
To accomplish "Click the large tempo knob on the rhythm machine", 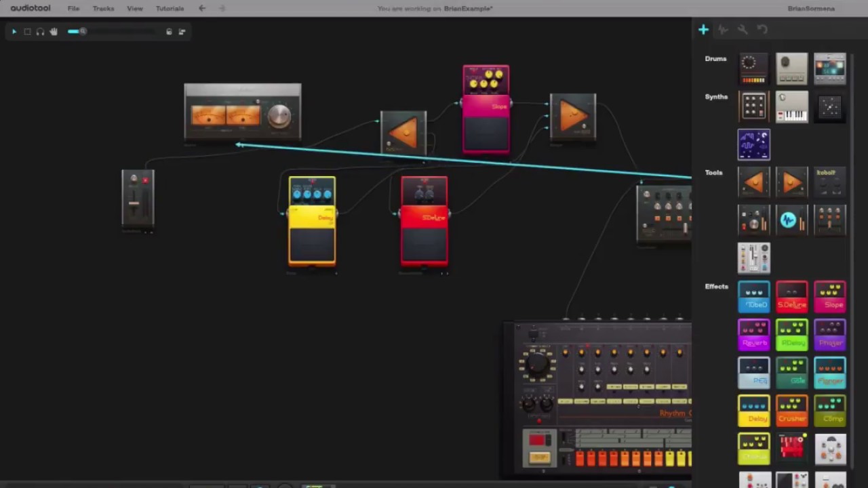I will point(537,363).
